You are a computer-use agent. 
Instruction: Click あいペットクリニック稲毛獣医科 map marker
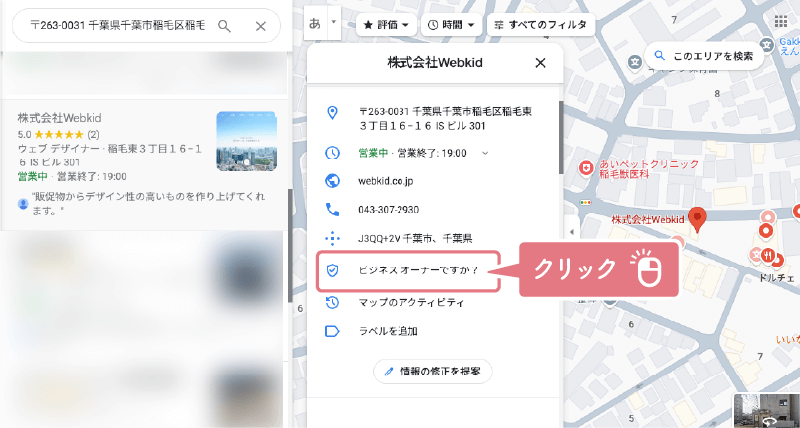[x=587, y=167]
